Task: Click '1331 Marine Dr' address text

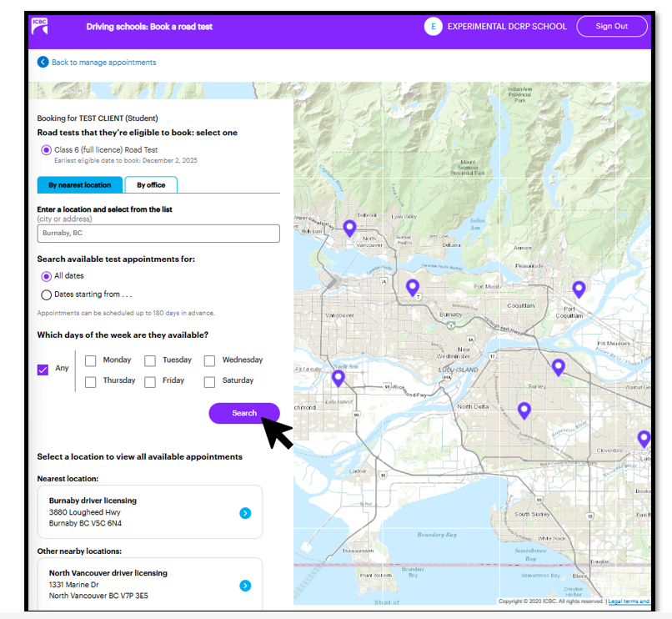Action: click(x=73, y=585)
